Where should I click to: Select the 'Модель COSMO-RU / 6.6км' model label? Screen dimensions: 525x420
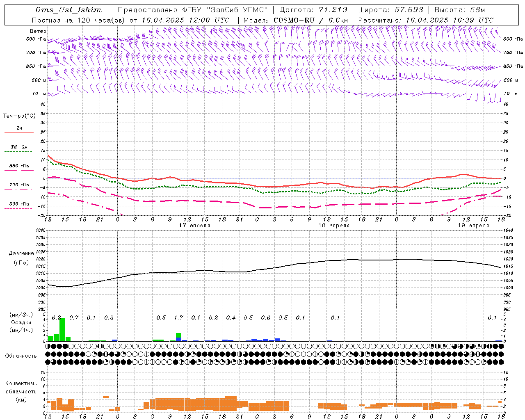pyautogui.click(x=296, y=20)
